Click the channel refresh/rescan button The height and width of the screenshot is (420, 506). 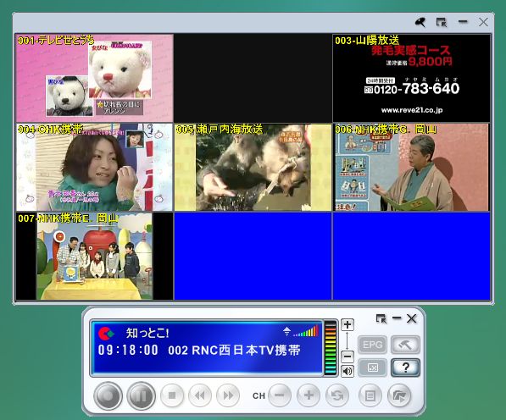(337, 395)
